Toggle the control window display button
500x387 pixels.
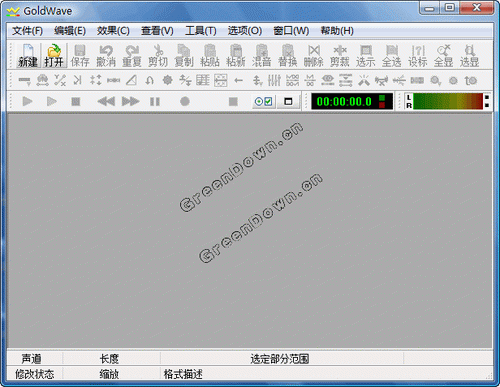click(x=288, y=101)
